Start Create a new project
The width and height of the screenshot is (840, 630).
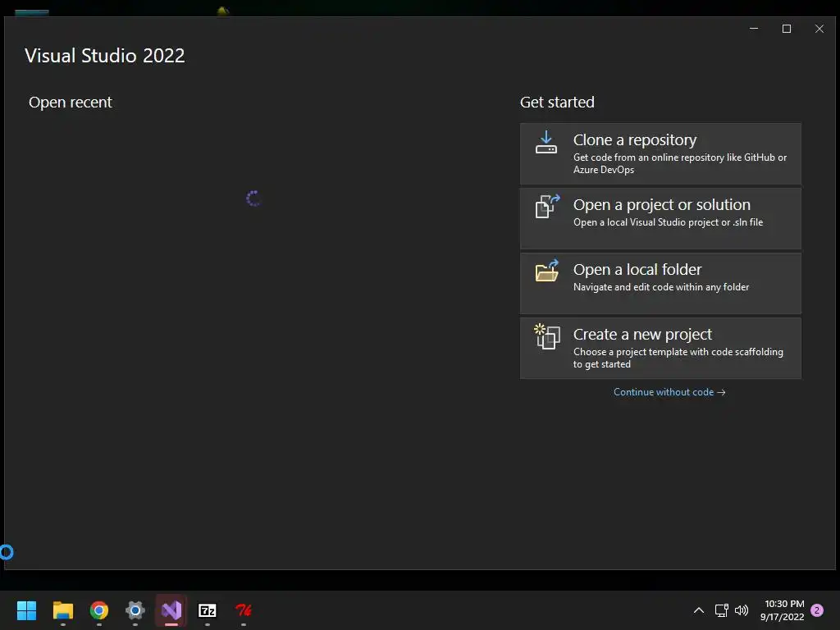[x=660, y=348]
